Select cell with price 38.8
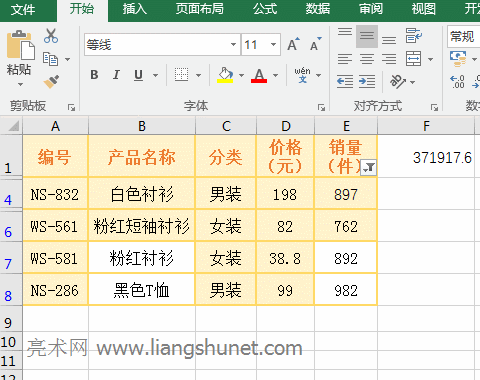This screenshot has height=380, width=480. coord(285,258)
